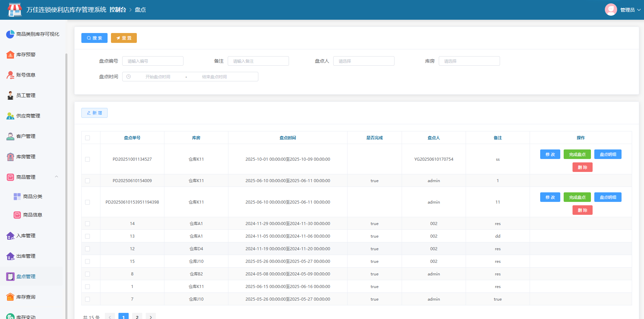Delete record PD20250610153951194398 with 删除
Viewport: 644px width, 319px height.
point(582,210)
